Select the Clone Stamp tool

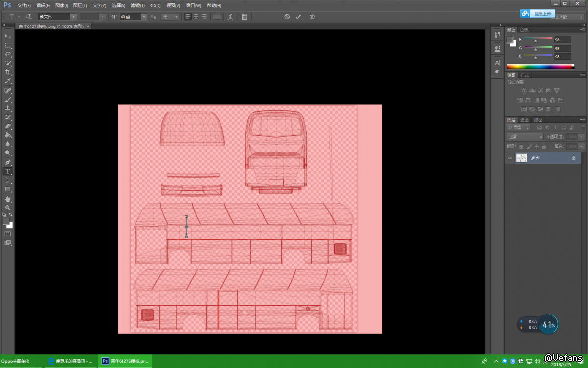8,108
